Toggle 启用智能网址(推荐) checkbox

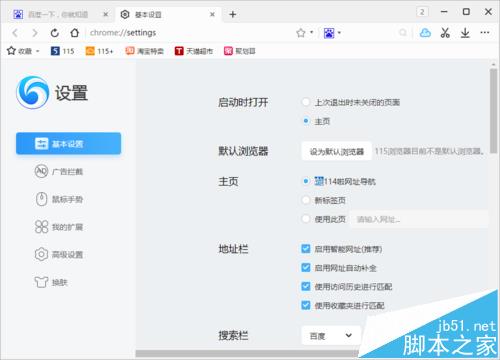306,249
